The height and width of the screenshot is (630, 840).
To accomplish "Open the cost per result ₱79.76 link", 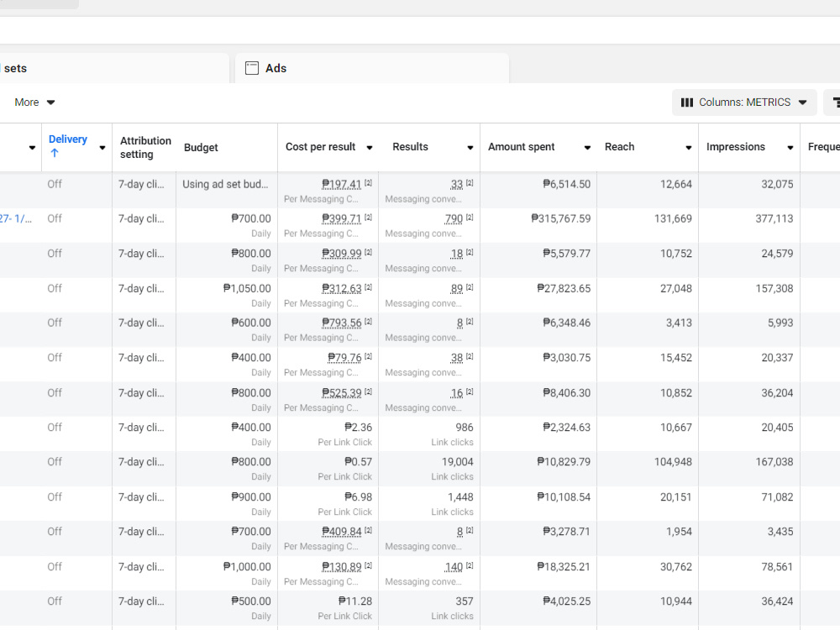I will pyautogui.click(x=344, y=358).
